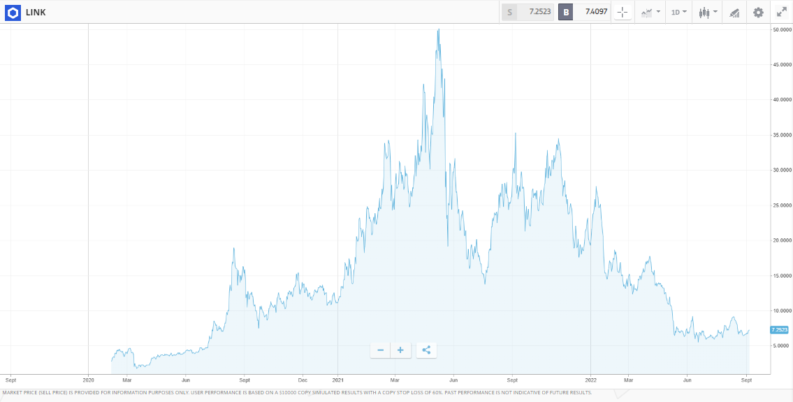Open the candlestick chart type dropdown
Viewport: 793px width, 402px height.
[x=708, y=12]
